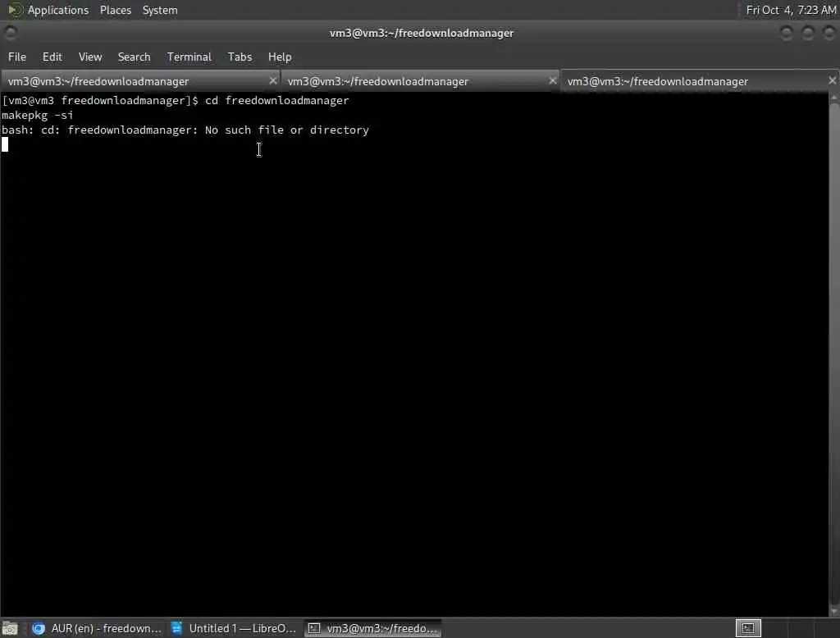Open the View menu

click(90, 57)
